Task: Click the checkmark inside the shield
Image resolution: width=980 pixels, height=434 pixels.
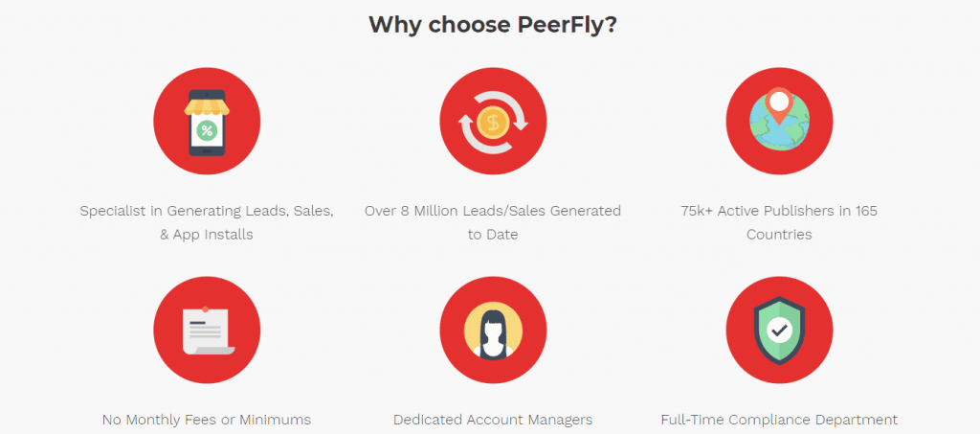Action: (779, 331)
